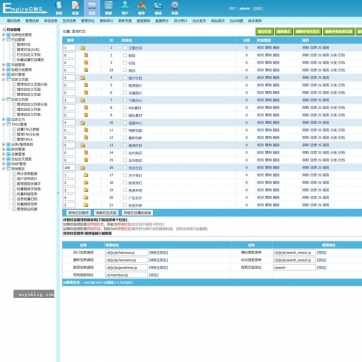Open 管理栏目(分页) in the sidebar tree
The height and width of the screenshot is (362, 362).
28,50
